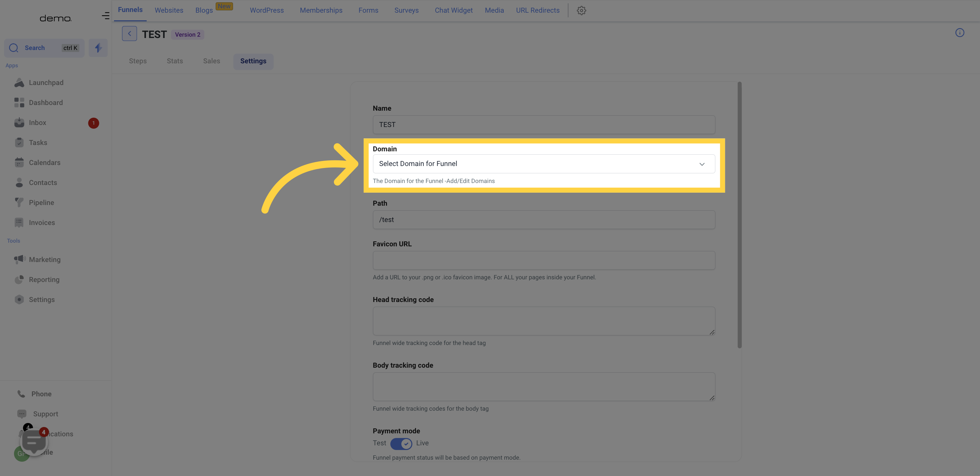Enable the payment mode toggle switch
Viewport: 980px width, 476px height.
(401, 444)
